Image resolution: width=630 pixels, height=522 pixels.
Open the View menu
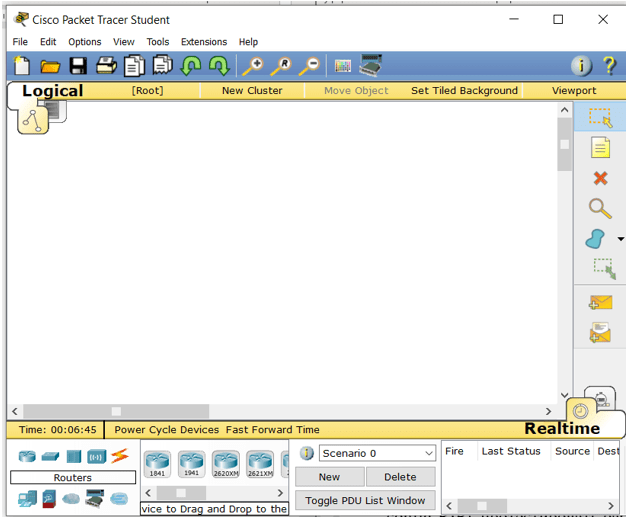[123, 42]
